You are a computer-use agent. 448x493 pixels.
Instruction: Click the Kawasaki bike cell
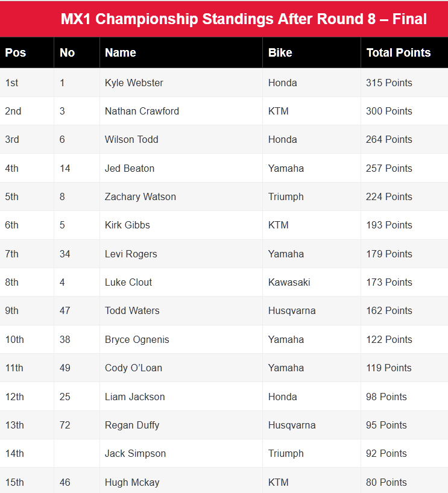pos(289,282)
